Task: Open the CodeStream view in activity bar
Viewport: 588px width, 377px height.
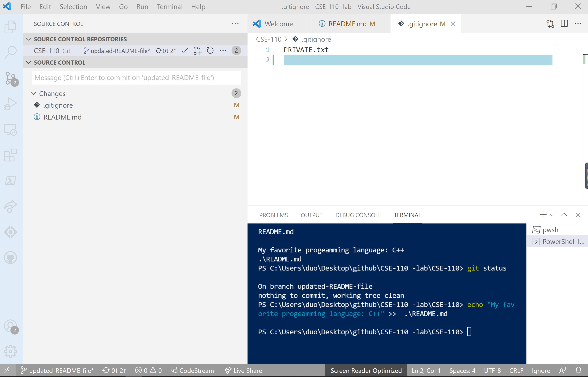Action: [10, 232]
